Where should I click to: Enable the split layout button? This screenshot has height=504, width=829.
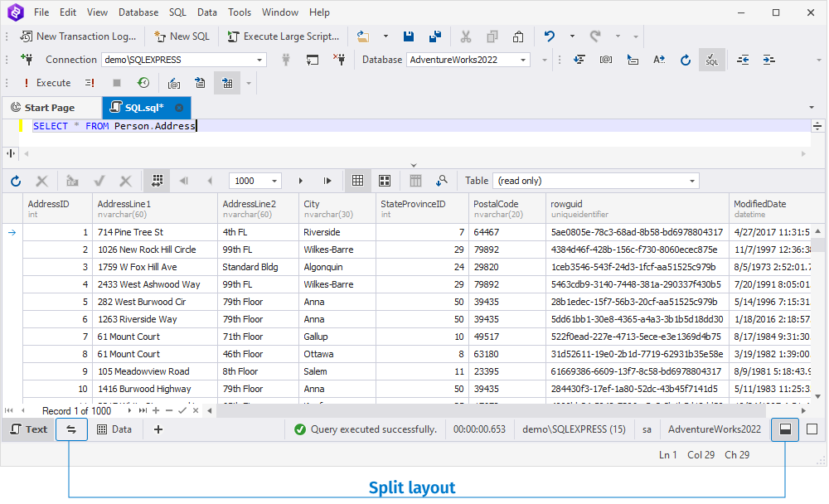785,429
